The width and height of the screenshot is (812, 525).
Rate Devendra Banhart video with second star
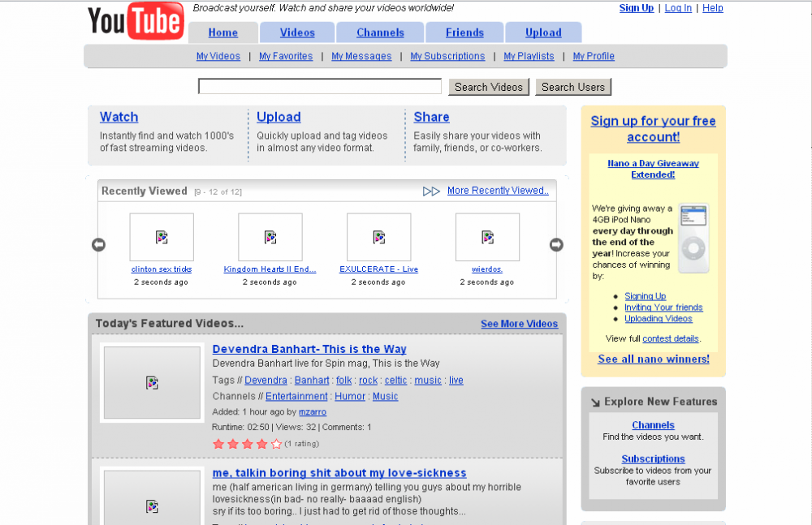coord(233,444)
